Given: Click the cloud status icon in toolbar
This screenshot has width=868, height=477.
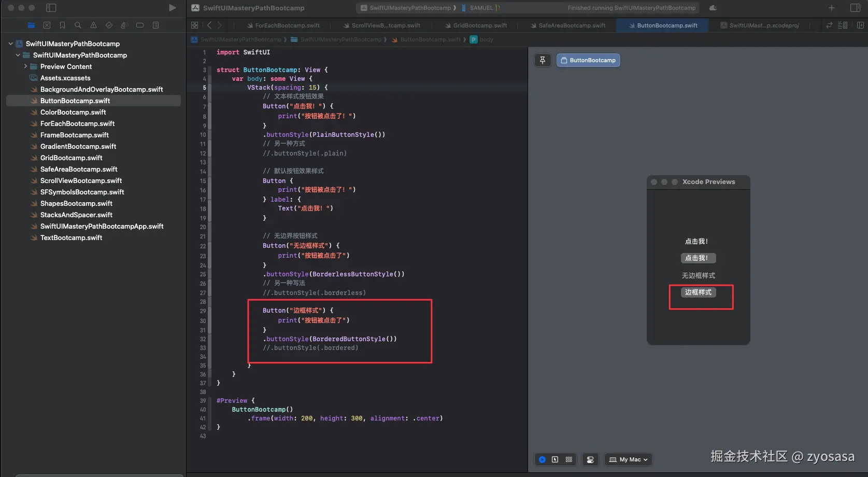Looking at the screenshot, I should (x=713, y=8).
